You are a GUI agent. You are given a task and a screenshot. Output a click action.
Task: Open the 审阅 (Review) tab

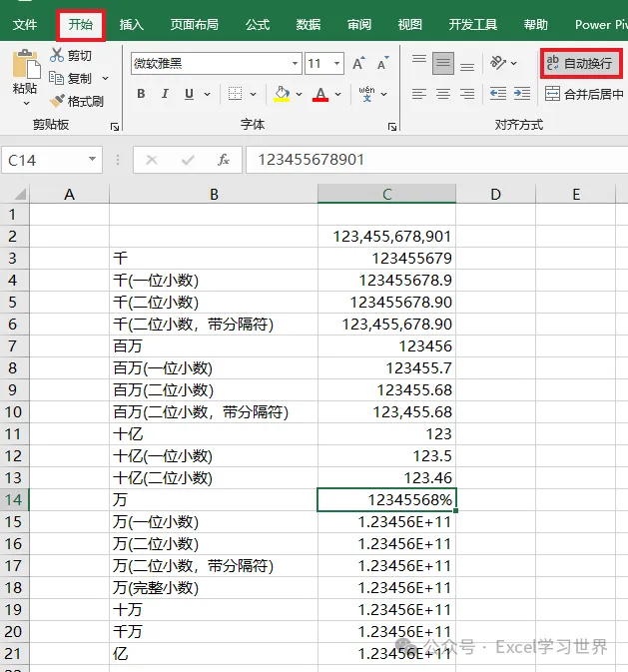click(x=359, y=24)
